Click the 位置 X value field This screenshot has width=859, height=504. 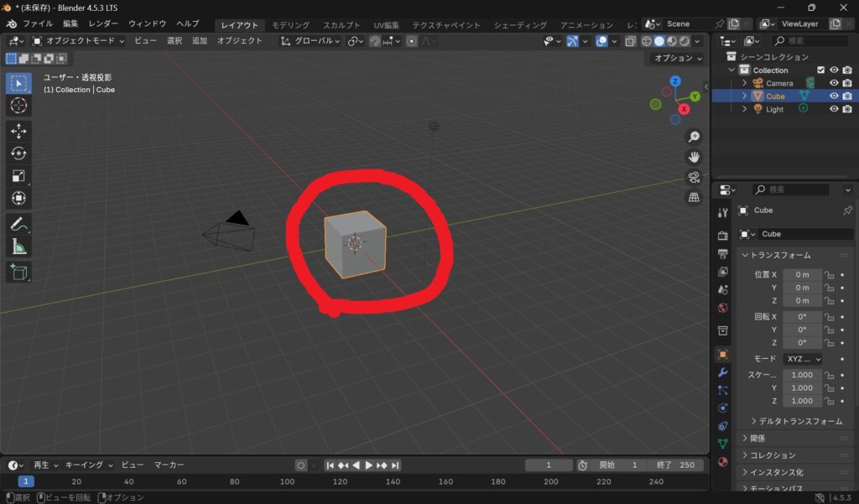tap(802, 274)
